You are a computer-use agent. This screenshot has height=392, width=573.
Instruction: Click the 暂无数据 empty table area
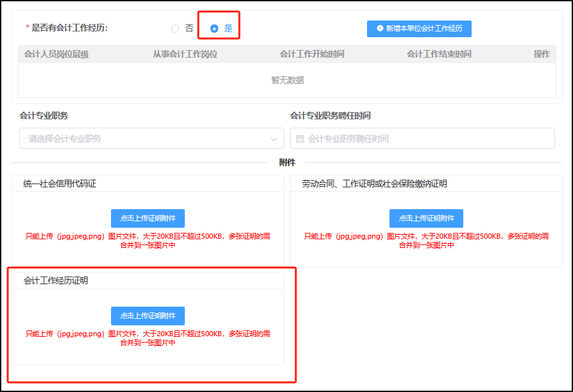(286, 80)
